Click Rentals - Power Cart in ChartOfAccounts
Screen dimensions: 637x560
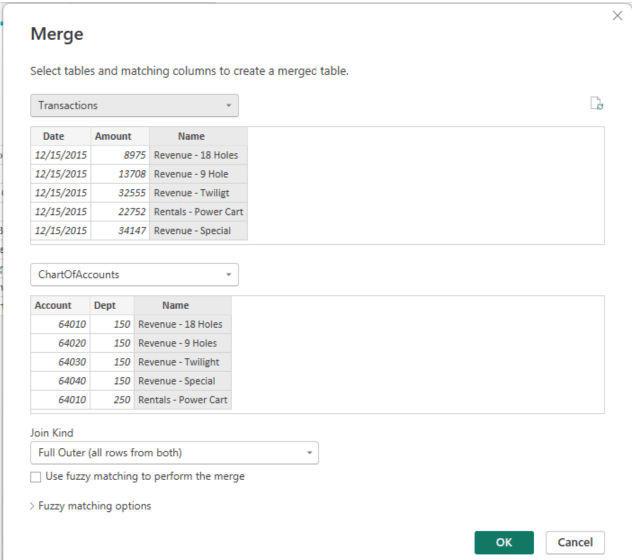click(182, 400)
